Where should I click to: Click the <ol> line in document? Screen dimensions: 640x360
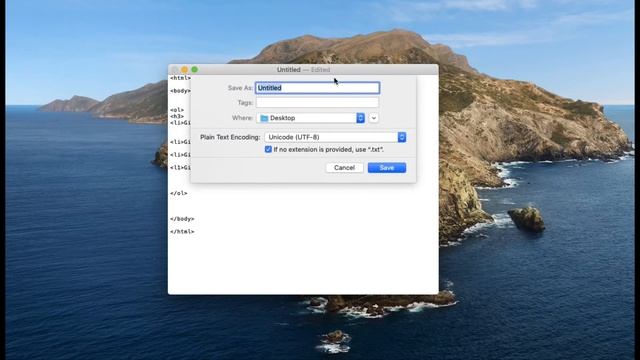tap(177, 110)
